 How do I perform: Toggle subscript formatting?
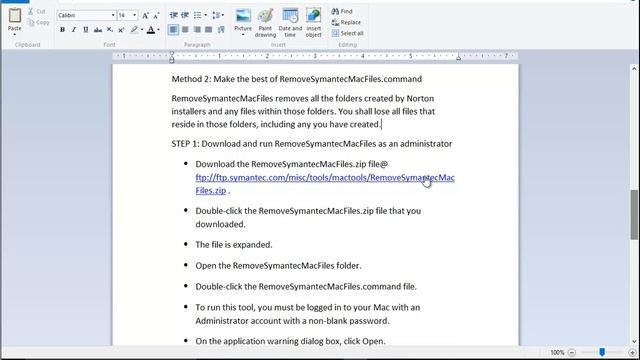[109, 29]
